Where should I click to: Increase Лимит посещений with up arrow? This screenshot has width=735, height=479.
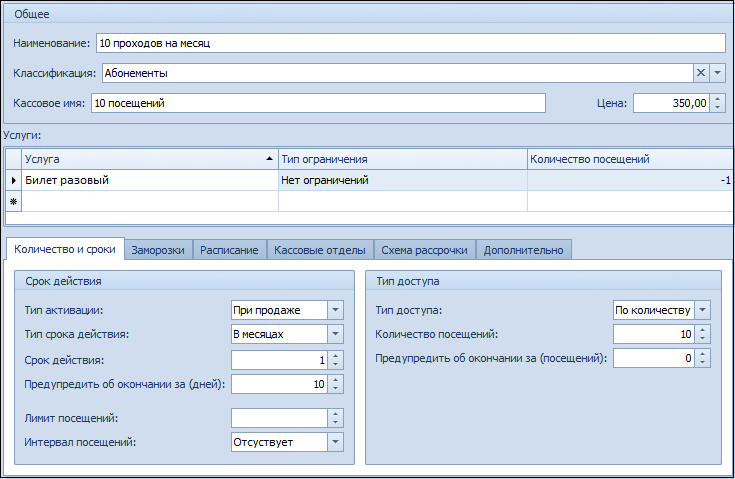[336, 414]
